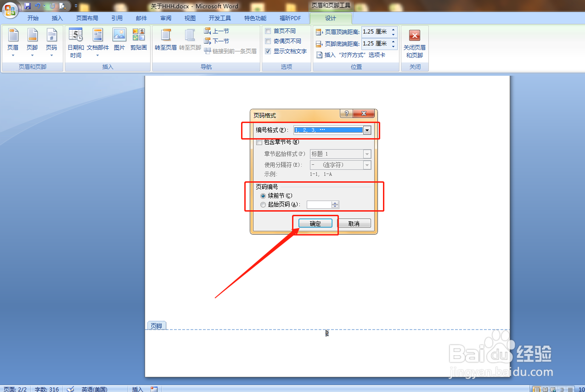The height and width of the screenshot is (392, 585).
Task: Click page number 2 in footer
Action: coord(327,334)
